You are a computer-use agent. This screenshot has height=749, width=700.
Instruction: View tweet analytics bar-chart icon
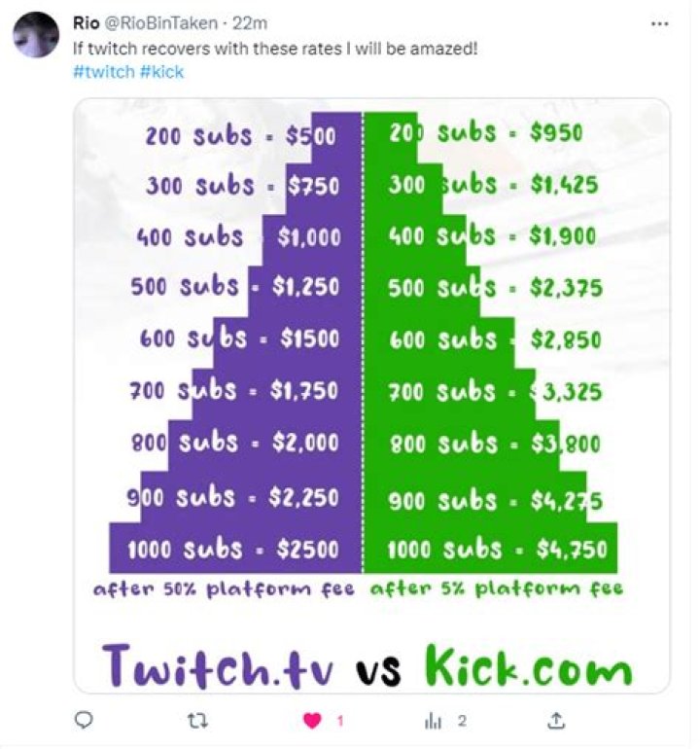(433, 721)
